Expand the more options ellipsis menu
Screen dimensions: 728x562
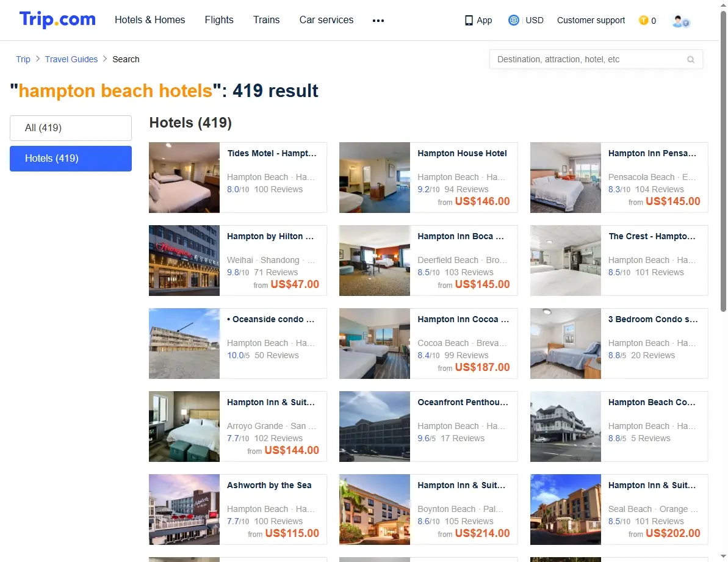pos(378,20)
